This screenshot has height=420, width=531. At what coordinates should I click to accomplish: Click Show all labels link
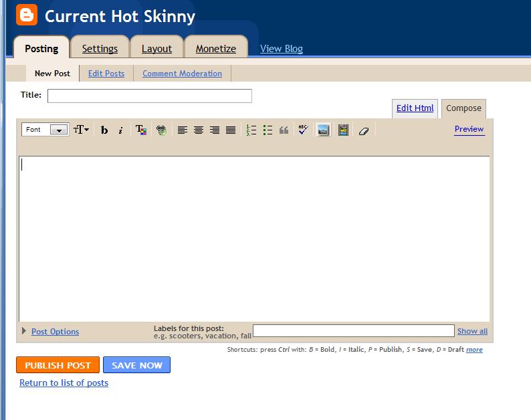(472, 331)
